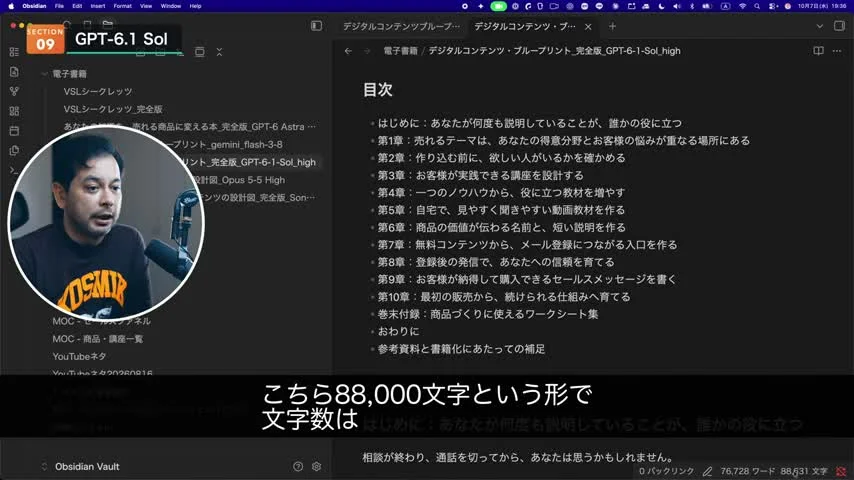Open the Apple menu
The width and height of the screenshot is (854, 480).
pyautogui.click(x=10, y=6)
